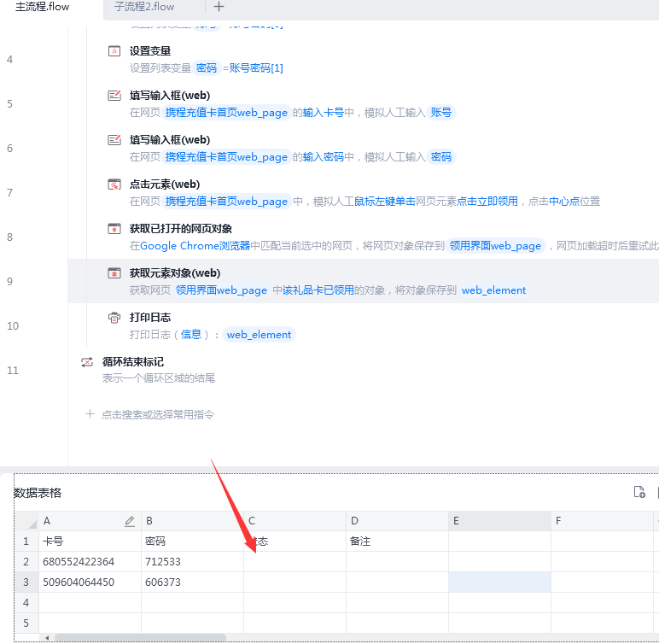Image resolution: width=659 pixels, height=644 pixels.
Task: Click the web_element variable in 打印日志 step
Action: [259, 335]
